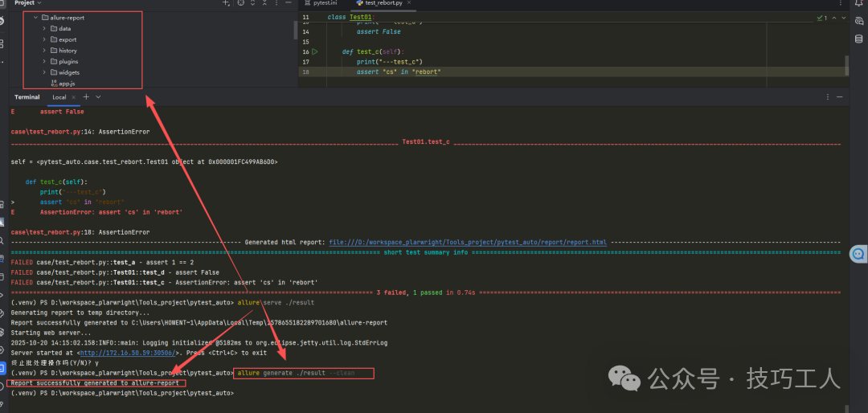Click the run gutter icon beside test_c
Viewport: 868px width, 413px height.
pyautogui.click(x=314, y=51)
